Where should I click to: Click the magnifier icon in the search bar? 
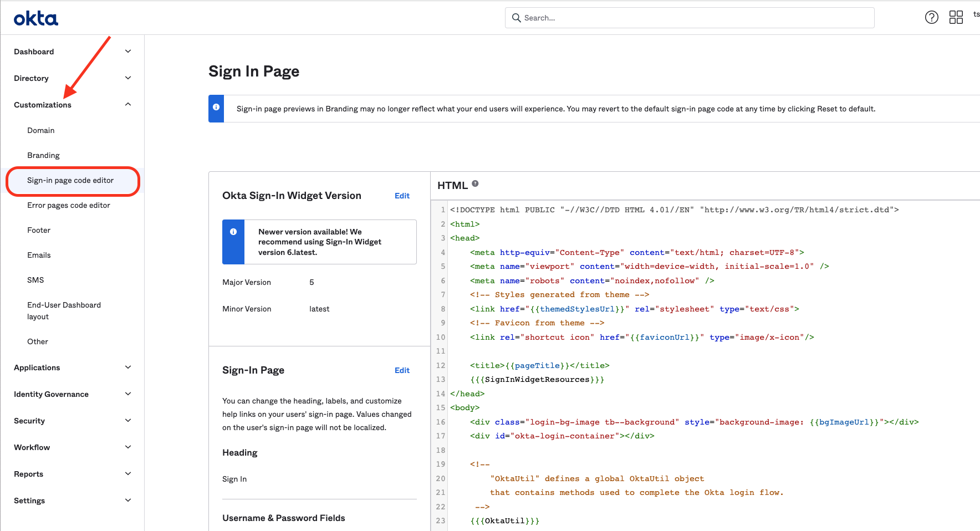click(516, 18)
